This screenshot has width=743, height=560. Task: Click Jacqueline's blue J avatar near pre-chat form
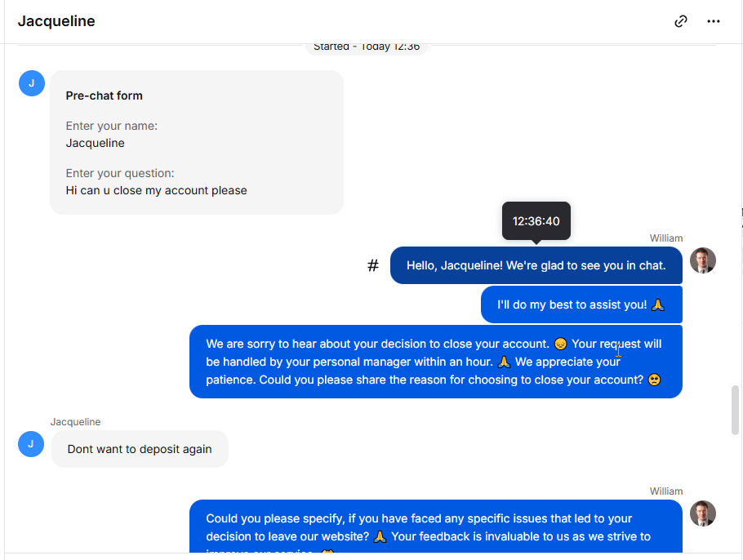pos(32,83)
